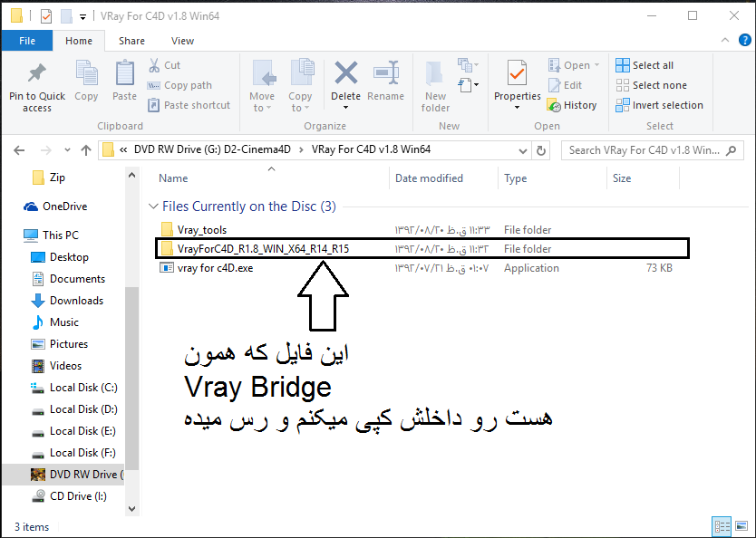Open the New item dropdown

[468, 65]
